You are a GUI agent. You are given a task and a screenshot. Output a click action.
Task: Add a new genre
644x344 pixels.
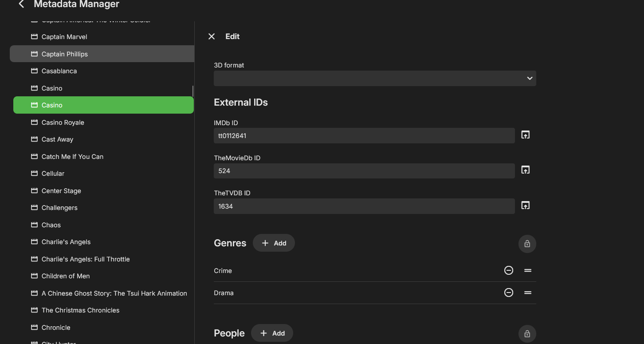tap(274, 243)
